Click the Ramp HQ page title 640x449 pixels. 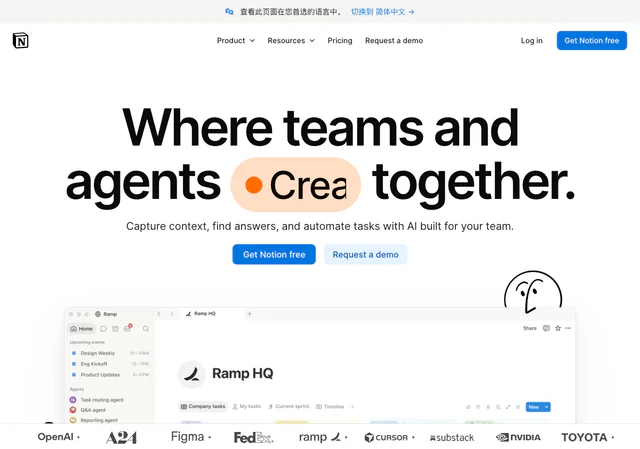click(242, 373)
